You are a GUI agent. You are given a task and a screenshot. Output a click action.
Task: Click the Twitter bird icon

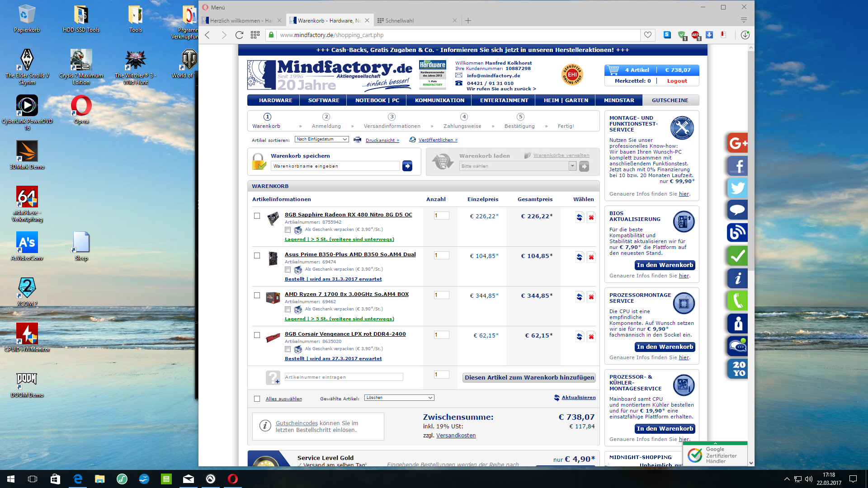click(737, 188)
